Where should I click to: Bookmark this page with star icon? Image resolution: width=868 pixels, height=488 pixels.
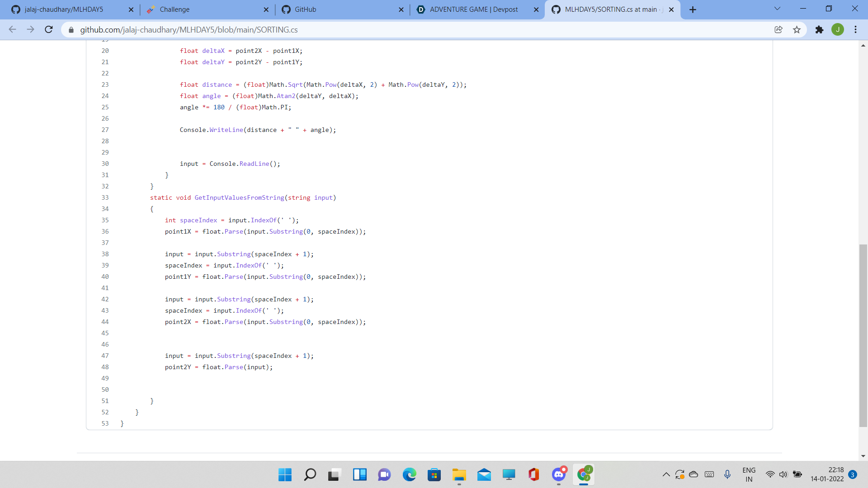(x=797, y=29)
